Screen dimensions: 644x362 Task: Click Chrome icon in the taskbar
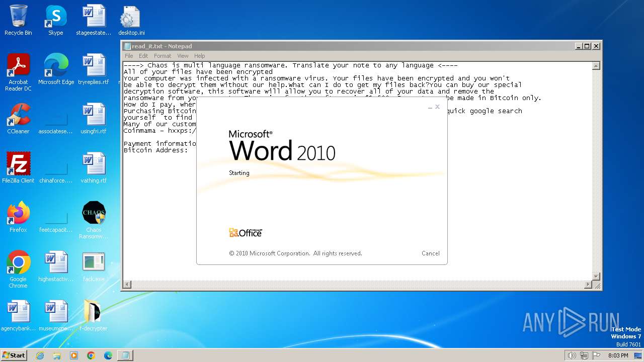91,355
